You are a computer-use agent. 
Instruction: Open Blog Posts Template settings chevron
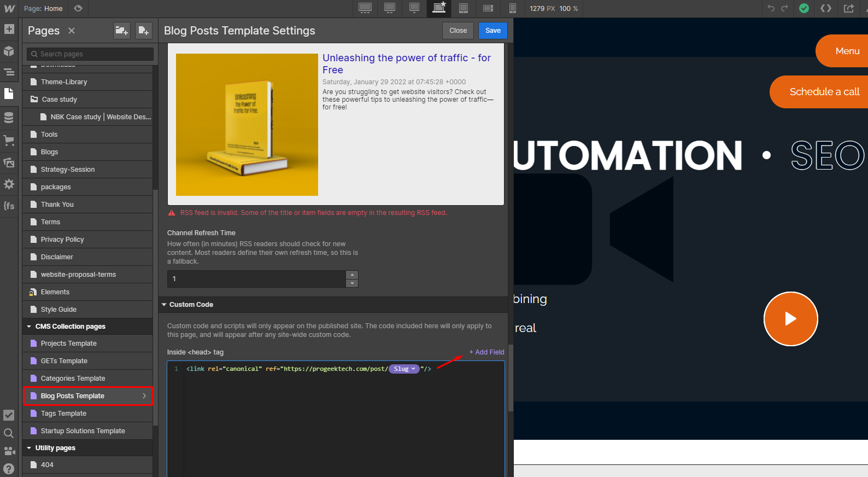click(144, 396)
